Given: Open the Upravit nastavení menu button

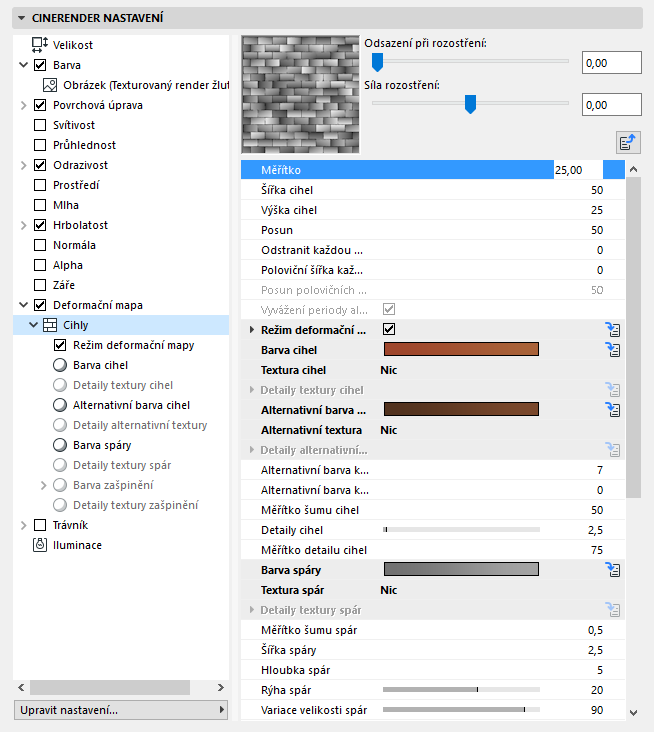Looking at the screenshot, I should pyautogui.click(x=121, y=710).
